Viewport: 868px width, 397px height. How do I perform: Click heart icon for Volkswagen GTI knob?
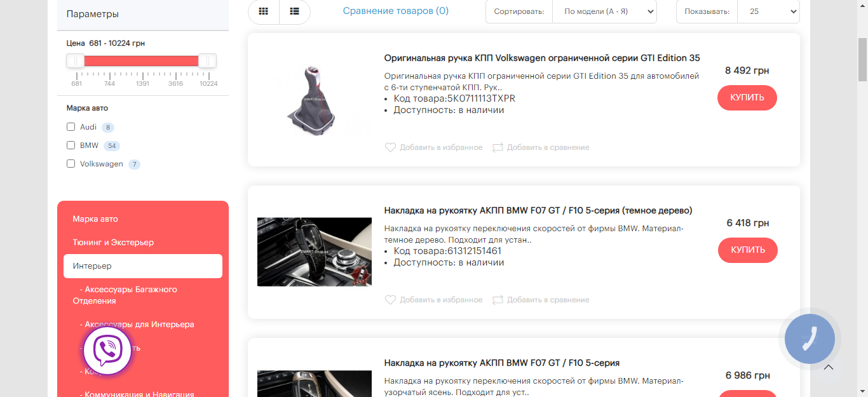click(x=390, y=147)
